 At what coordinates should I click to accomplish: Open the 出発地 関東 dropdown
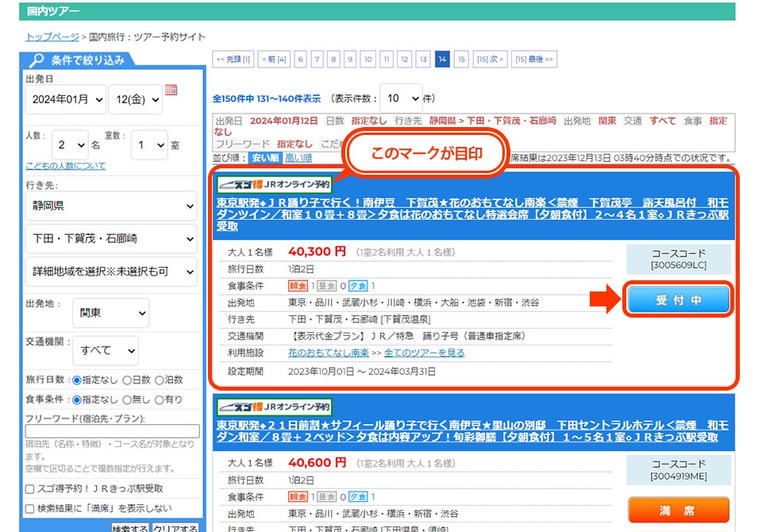click(x=111, y=313)
